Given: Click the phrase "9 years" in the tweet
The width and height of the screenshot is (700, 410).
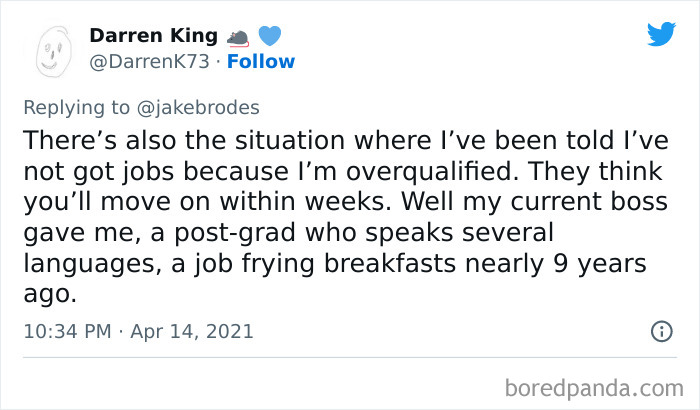Looking at the screenshot, I should point(619,264).
